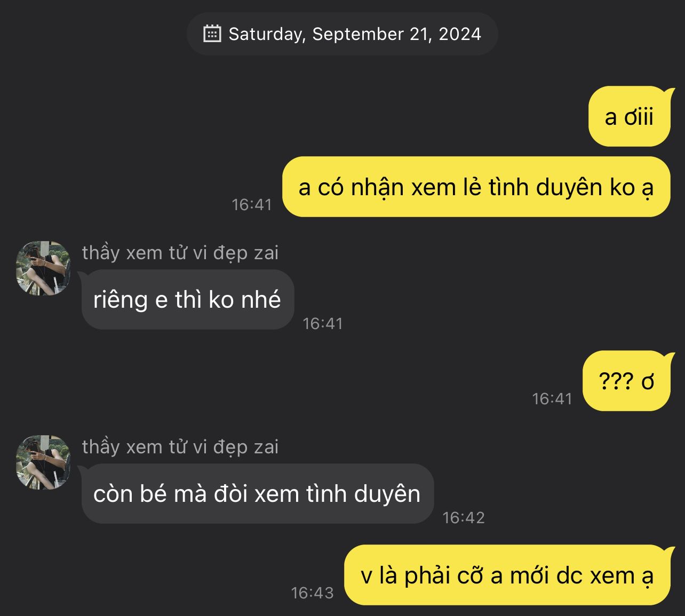Click "tình duyên" at the end of the gray message

[363, 494]
